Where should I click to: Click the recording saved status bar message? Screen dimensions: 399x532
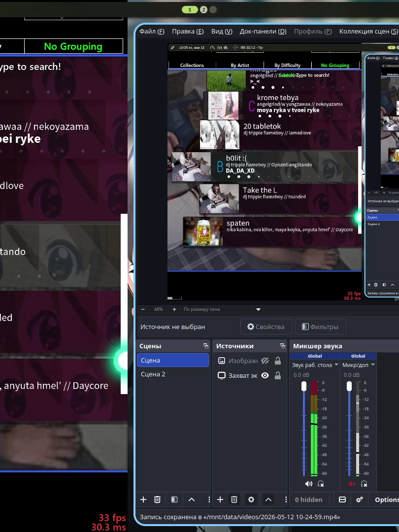[239, 517]
